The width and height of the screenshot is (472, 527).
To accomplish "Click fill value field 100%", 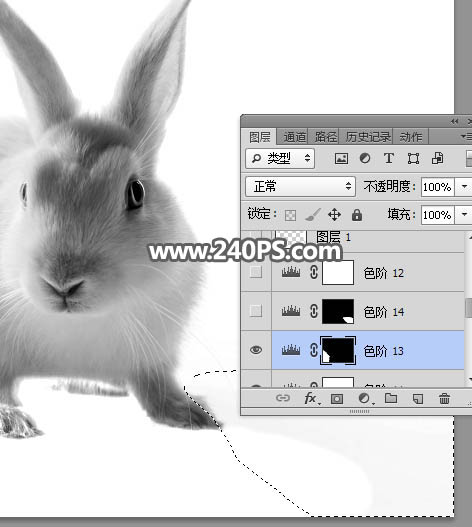I will coord(438,215).
